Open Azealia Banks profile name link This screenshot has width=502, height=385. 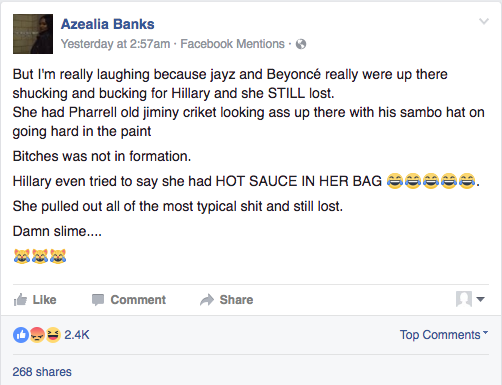pyautogui.click(x=108, y=24)
